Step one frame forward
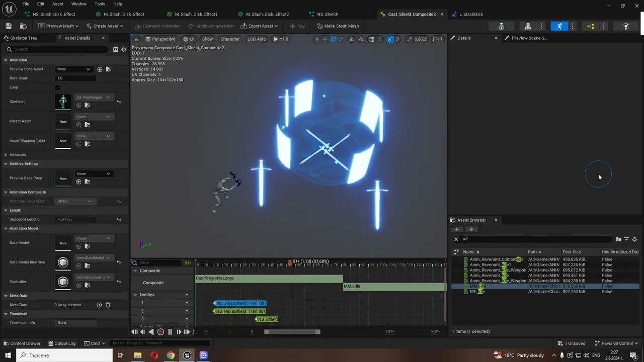The image size is (644, 362). 179,332
